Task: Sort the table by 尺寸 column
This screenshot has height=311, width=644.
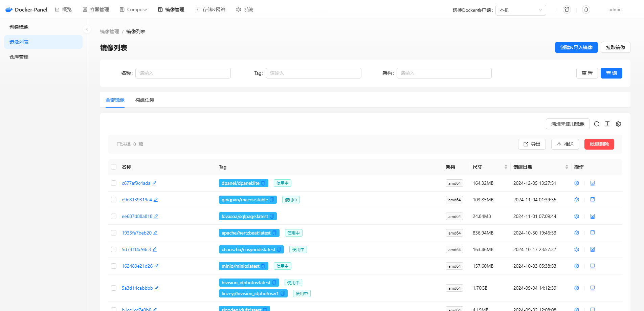Action: [x=506, y=167]
